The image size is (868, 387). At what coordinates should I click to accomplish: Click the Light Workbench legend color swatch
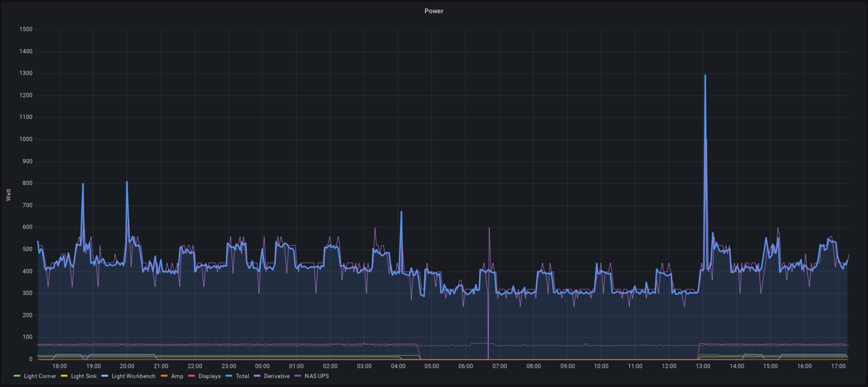coord(105,376)
